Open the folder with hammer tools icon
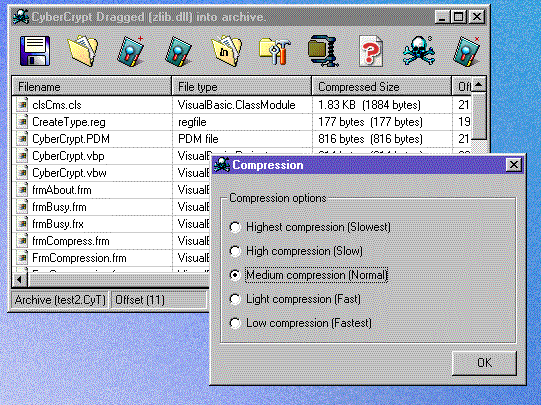This screenshot has width=541, height=405. click(x=275, y=51)
